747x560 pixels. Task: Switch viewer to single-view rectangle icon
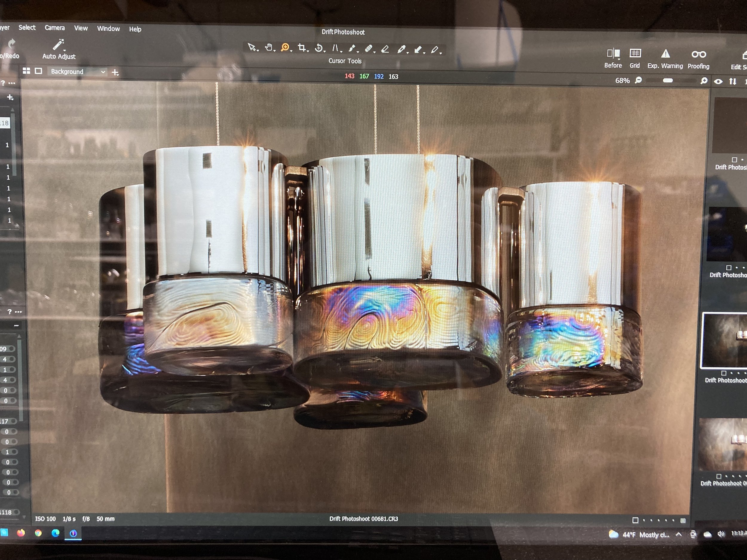click(39, 71)
